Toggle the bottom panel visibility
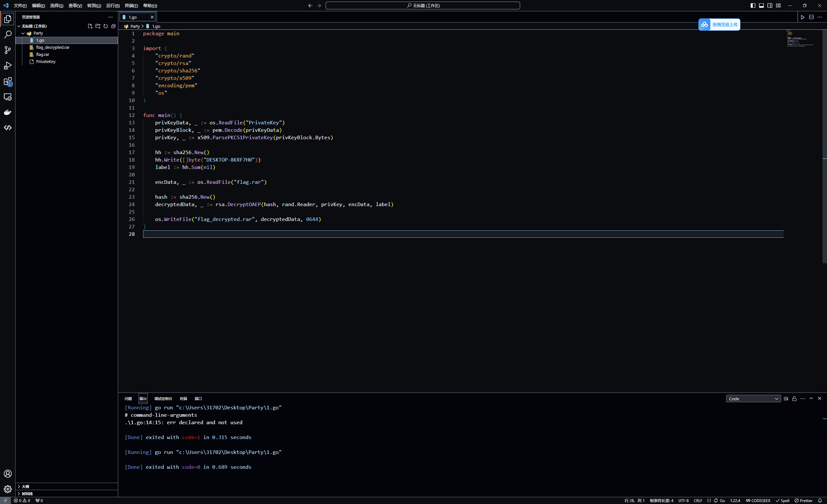The image size is (827, 504). click(761, 5)
